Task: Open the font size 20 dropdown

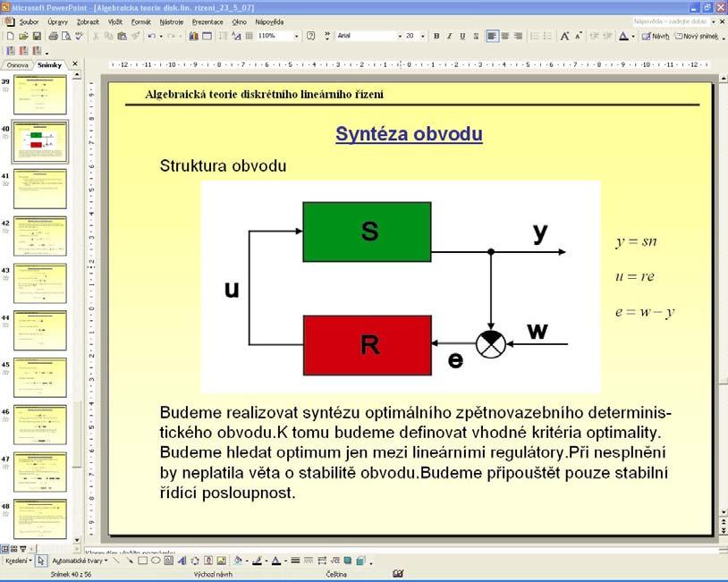Action: pyautogui.click(x=422, y=36)
